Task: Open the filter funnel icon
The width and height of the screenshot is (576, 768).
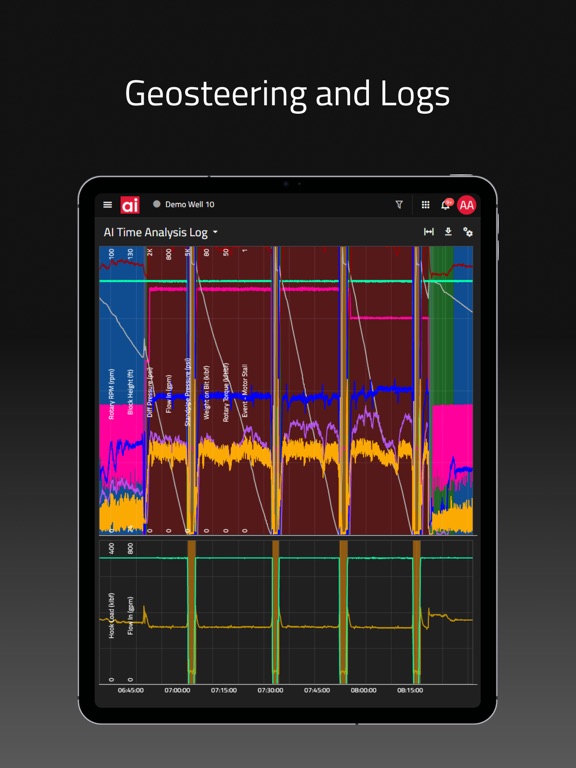Action: coord(399,205)
